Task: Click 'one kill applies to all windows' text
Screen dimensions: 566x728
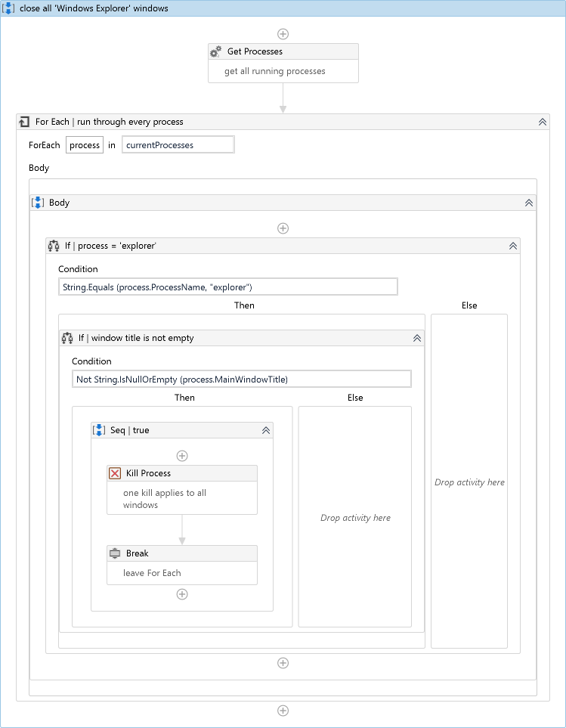Action: (165, 499)
